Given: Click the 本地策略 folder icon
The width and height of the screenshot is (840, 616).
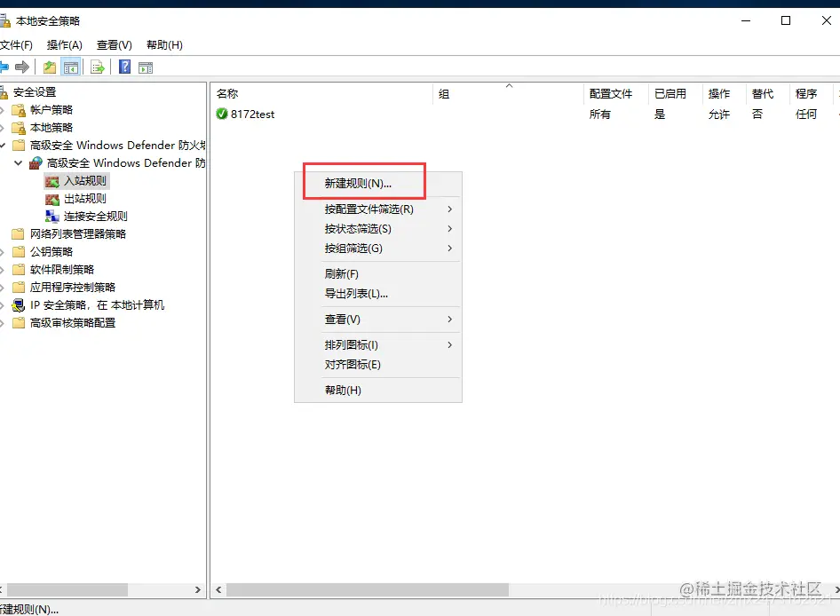Looking at the screenshot, I should click(x=19, y=128).
